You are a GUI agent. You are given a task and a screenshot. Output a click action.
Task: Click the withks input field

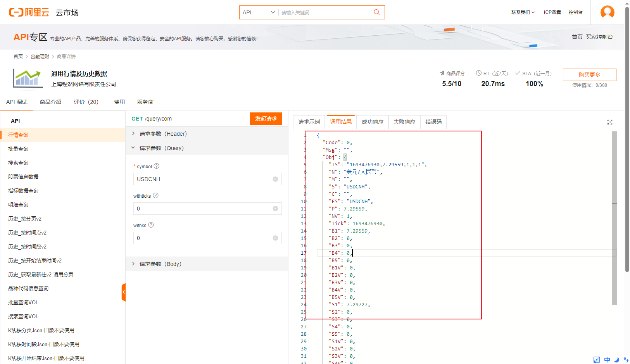click(x=207, y=238)
